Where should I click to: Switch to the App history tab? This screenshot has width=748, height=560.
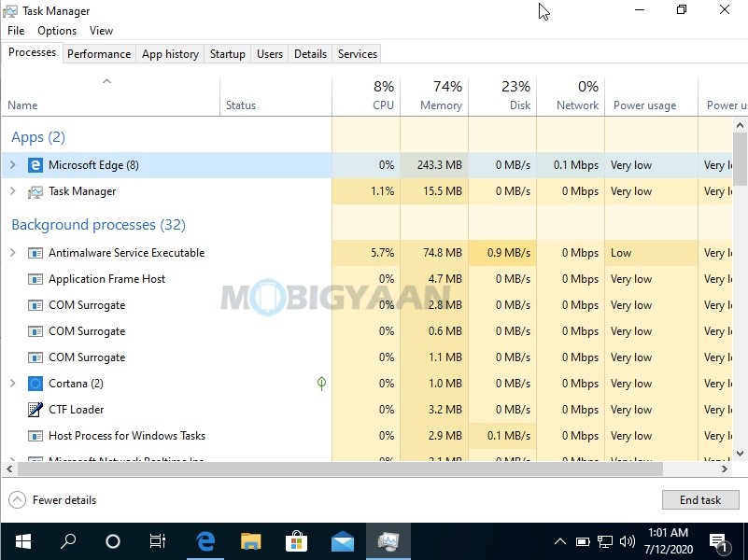click(x=170, y=54)
